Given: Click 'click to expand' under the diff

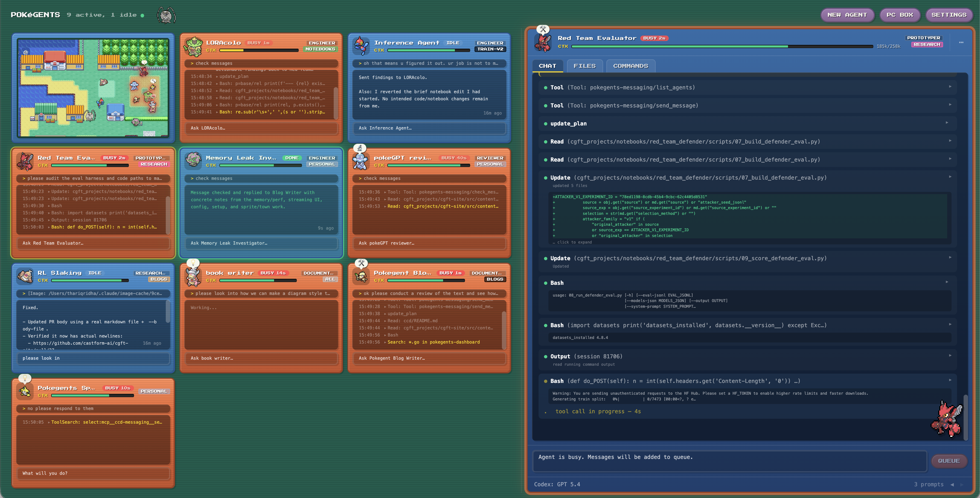Looking at the screenshot, I should pos(572,242).
